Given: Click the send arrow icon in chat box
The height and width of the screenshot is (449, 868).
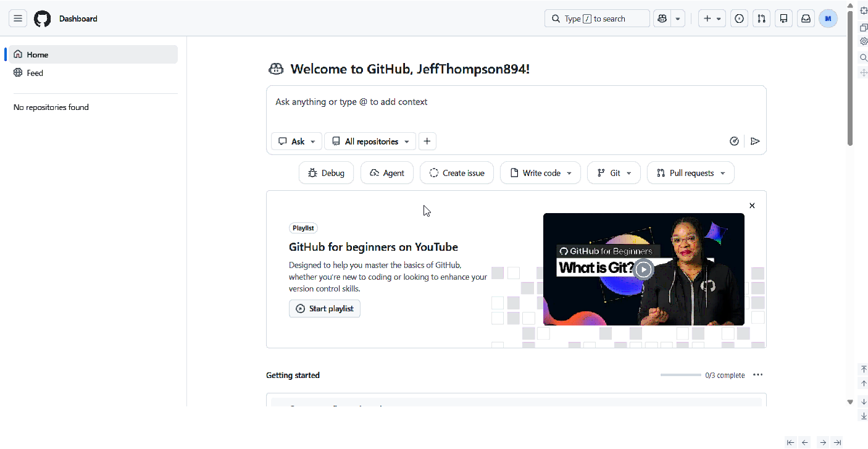Looking at the screenshot, I should click(755, 141).
